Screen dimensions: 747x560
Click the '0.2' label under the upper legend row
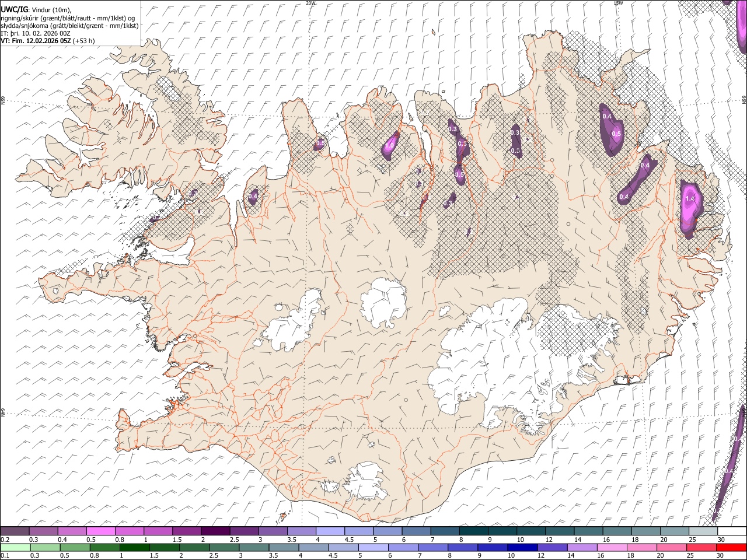tap(6, 539)
